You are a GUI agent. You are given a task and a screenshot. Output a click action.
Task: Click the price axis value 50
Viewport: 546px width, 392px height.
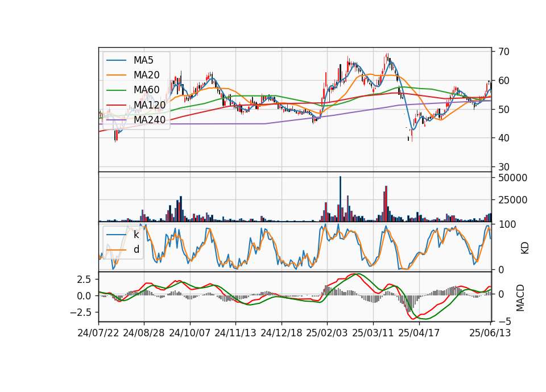504,109
